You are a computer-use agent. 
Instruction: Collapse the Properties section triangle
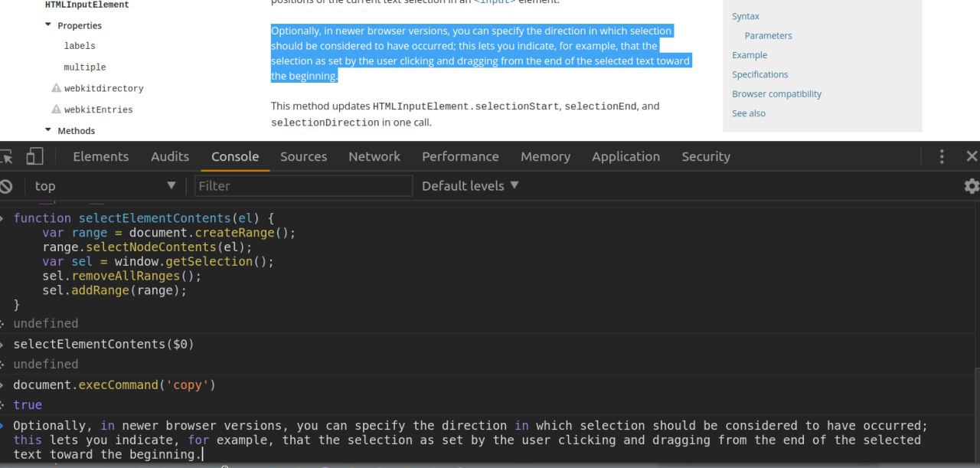48,25
